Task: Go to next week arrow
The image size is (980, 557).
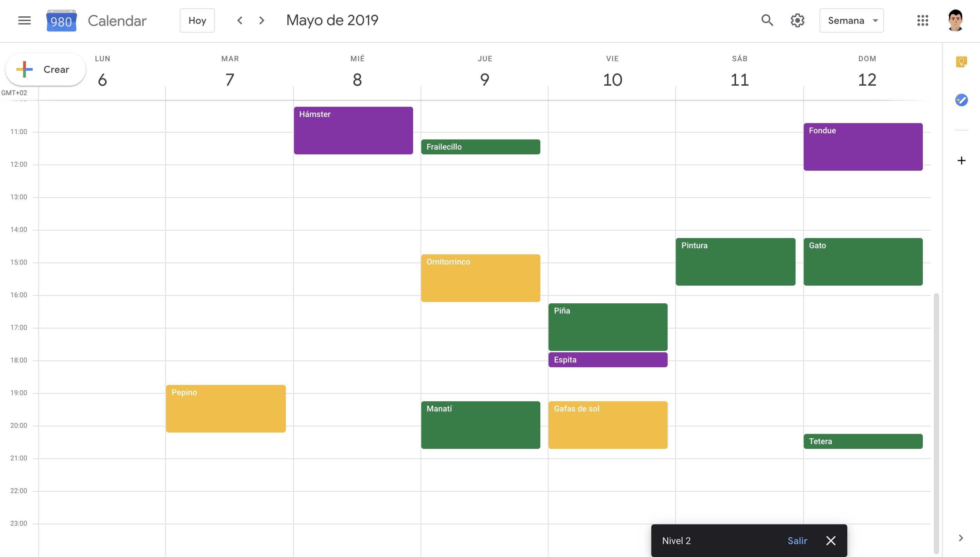Action: [262, 20]
